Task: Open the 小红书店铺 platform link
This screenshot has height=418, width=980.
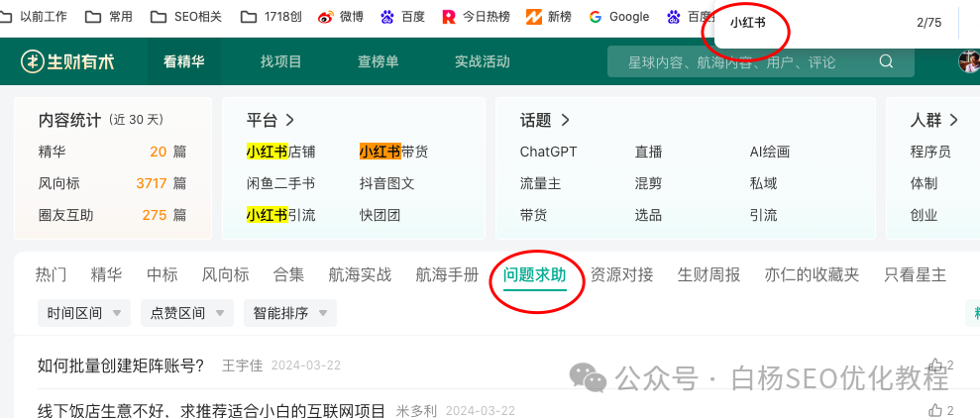Action: (280, 152)
